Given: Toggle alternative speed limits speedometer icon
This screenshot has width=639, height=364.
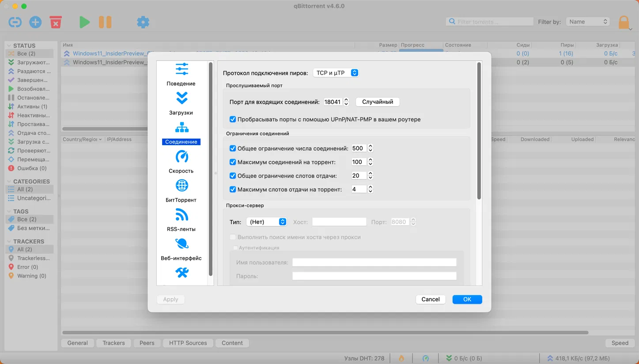Looking at the screenshot, I should tap(426, 358).
